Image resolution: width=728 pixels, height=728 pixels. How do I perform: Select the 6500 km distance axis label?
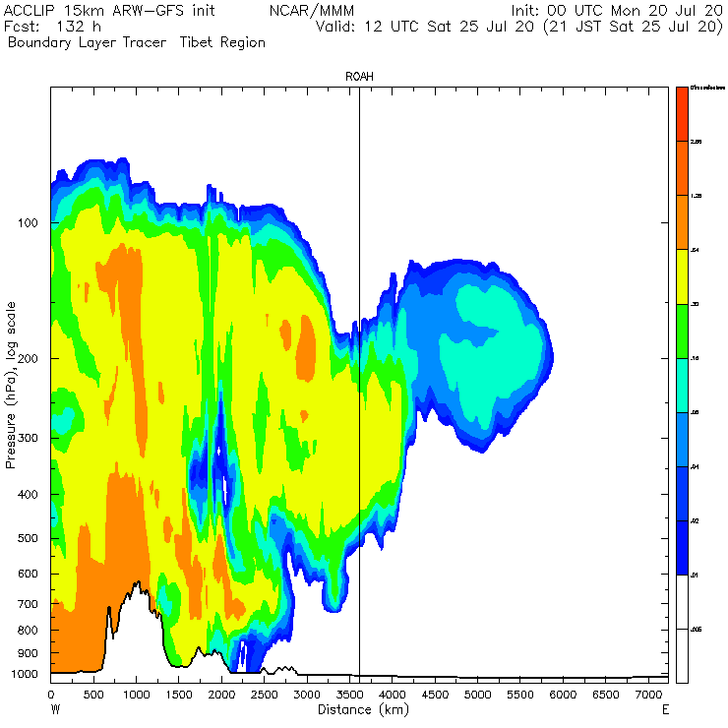point(606,695)
